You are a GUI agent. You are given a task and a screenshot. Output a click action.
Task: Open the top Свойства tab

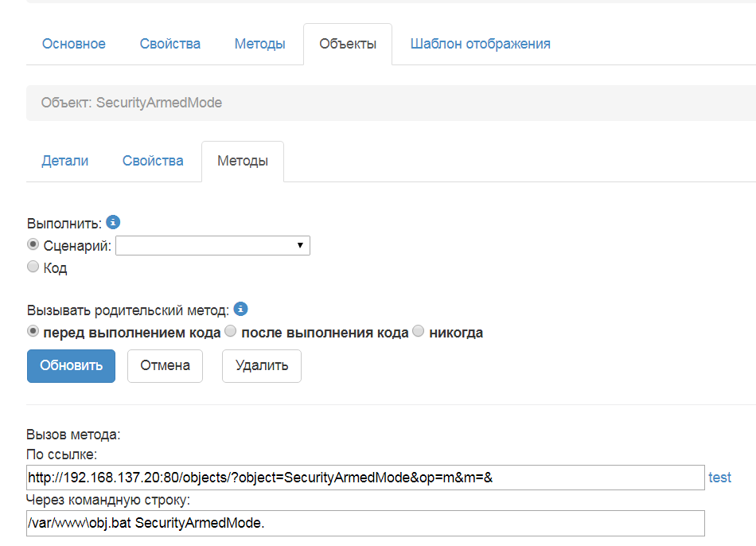click(x=170, y=44)
